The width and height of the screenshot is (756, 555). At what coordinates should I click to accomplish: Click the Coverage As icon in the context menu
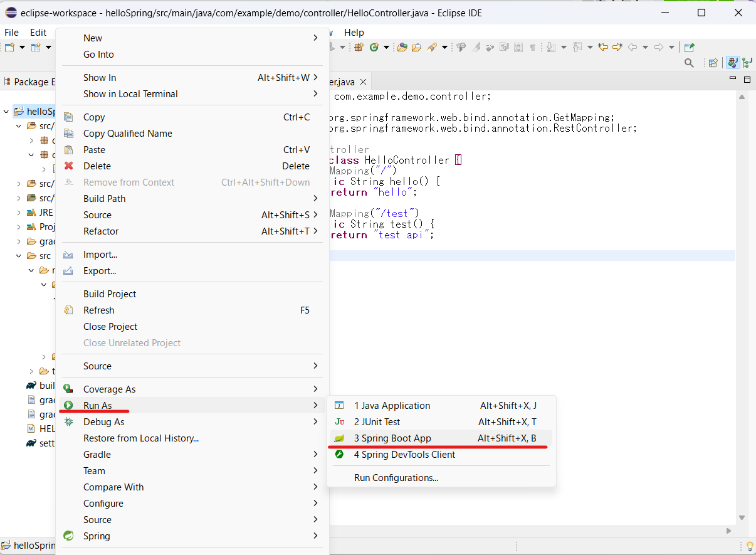click(69, 389)
